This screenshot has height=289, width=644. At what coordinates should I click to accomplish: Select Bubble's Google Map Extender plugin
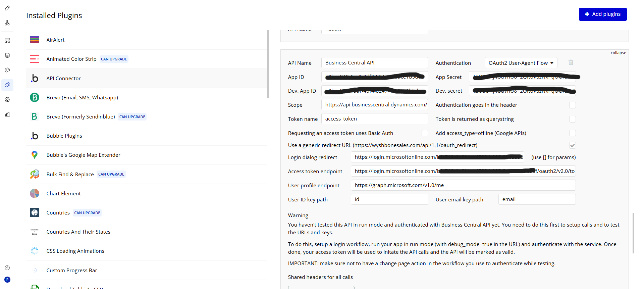[147, 155]
